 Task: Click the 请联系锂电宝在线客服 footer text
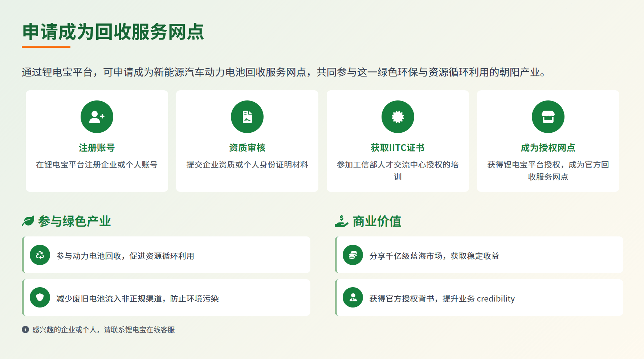click(139, 330)
